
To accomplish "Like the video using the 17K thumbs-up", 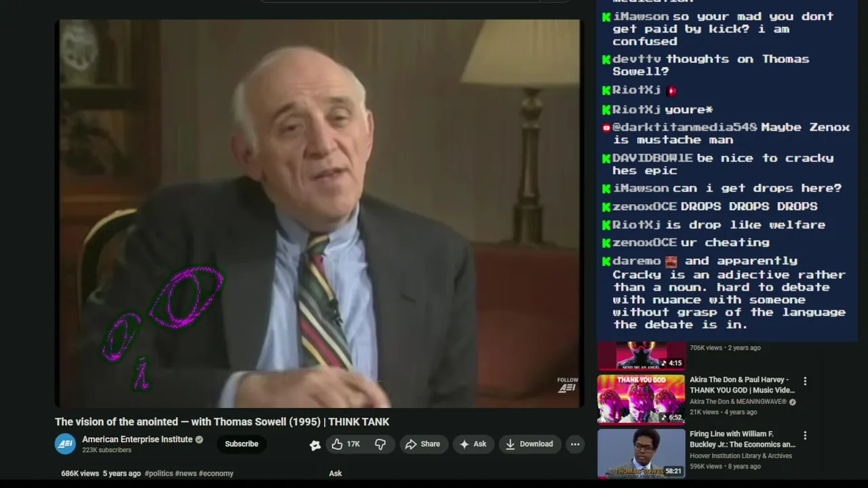I will [346, 444].
